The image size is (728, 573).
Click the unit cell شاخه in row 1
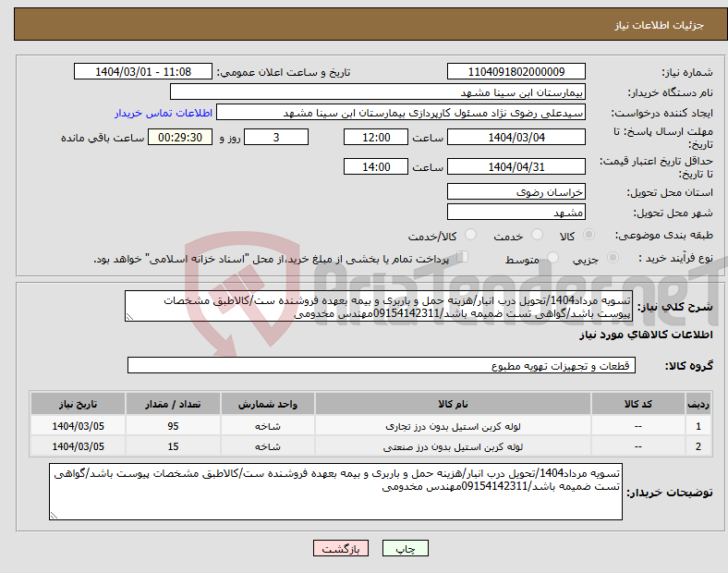click(267, 426)
